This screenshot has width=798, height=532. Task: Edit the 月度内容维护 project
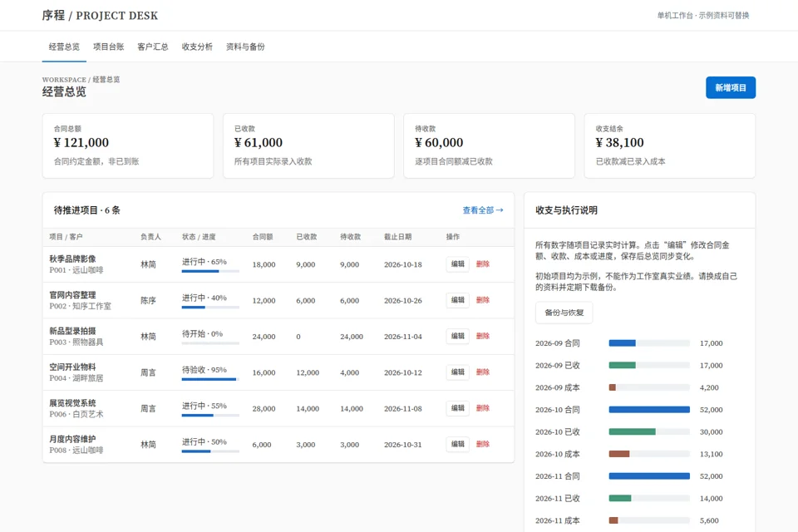coord(457,444)
